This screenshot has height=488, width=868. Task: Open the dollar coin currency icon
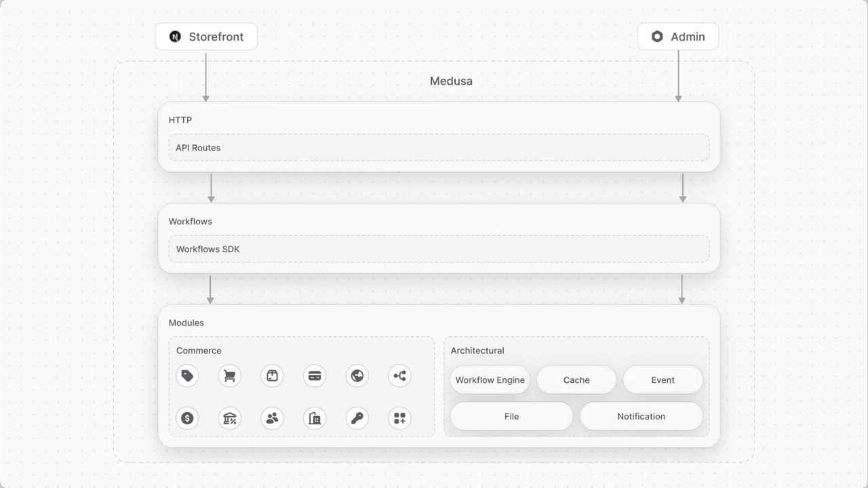click(x=187, y=418)
